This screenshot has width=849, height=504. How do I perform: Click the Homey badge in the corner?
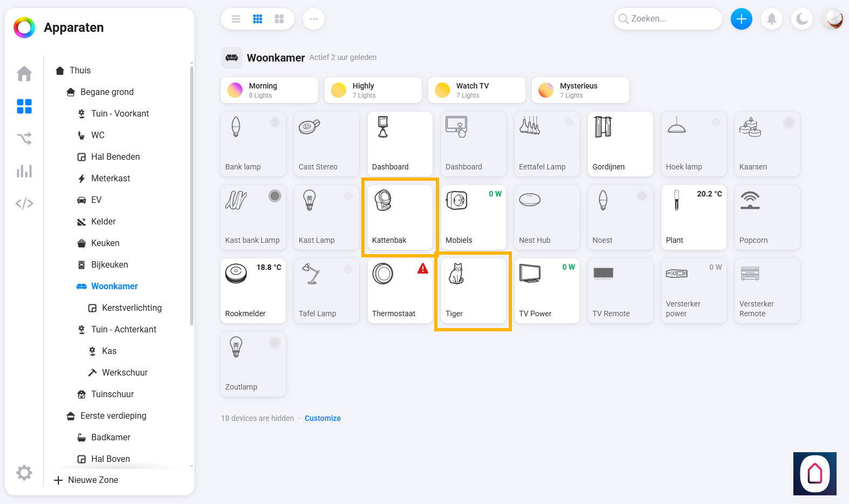pyautogui.click(x=815, y=474)
